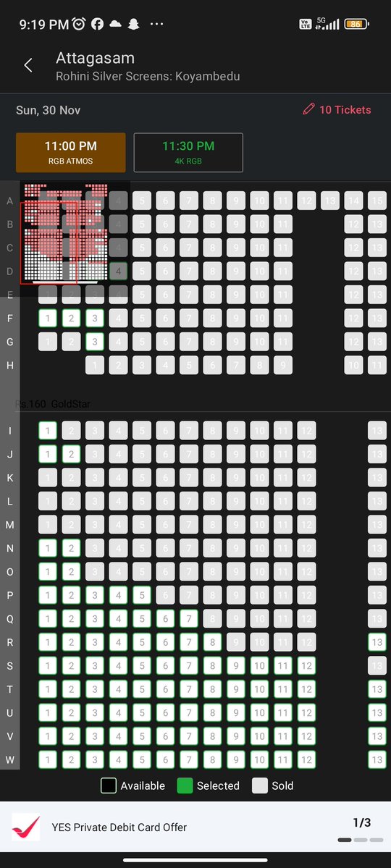The image size is (391, 868).
Task: Tap the pencil edit icon next to 10 Tickets
Action: coord(308,109)
